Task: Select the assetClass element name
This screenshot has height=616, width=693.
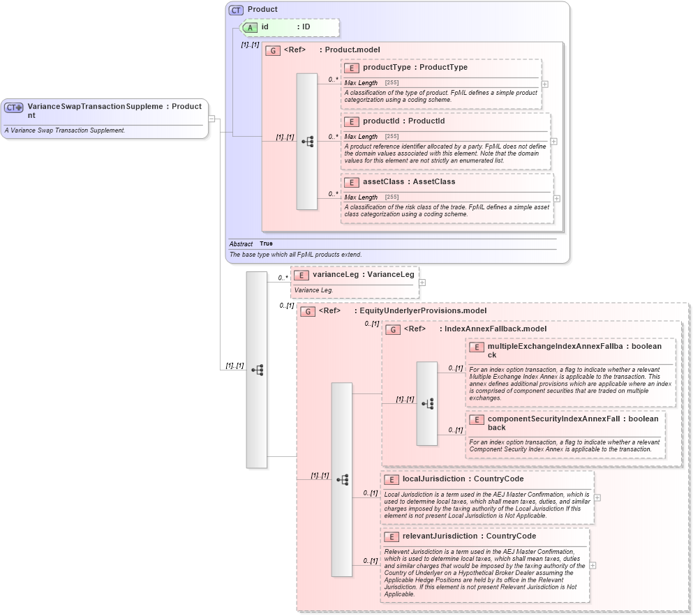Action: pos(383,181)
